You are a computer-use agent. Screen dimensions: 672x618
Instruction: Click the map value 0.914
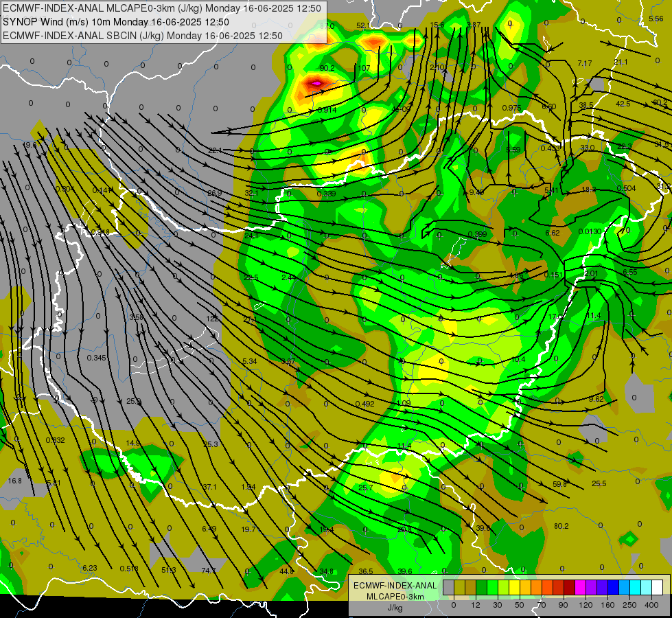tap(327, 111)
